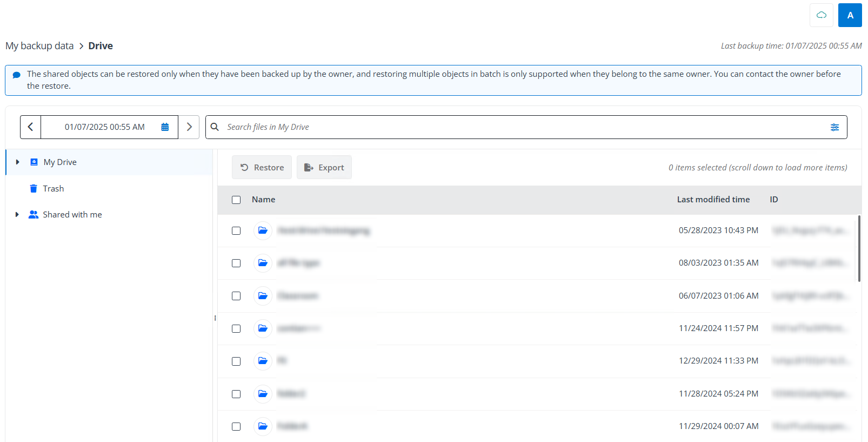The width and height of the screenshot is (868, 442).
Task: Click the file list vertical scrollbar
Action: click(859, 249)
